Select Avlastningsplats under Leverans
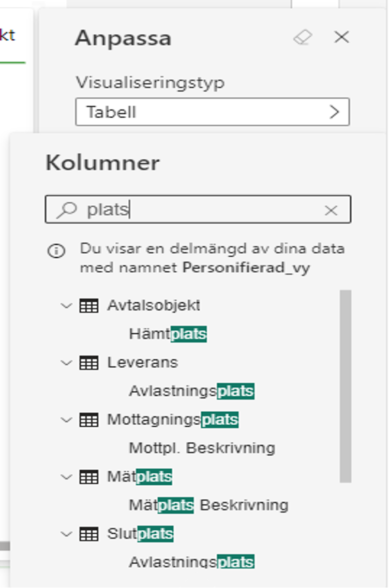Image resolution: width=389 pixels, height=588 pixels. [x=192, y=391]
